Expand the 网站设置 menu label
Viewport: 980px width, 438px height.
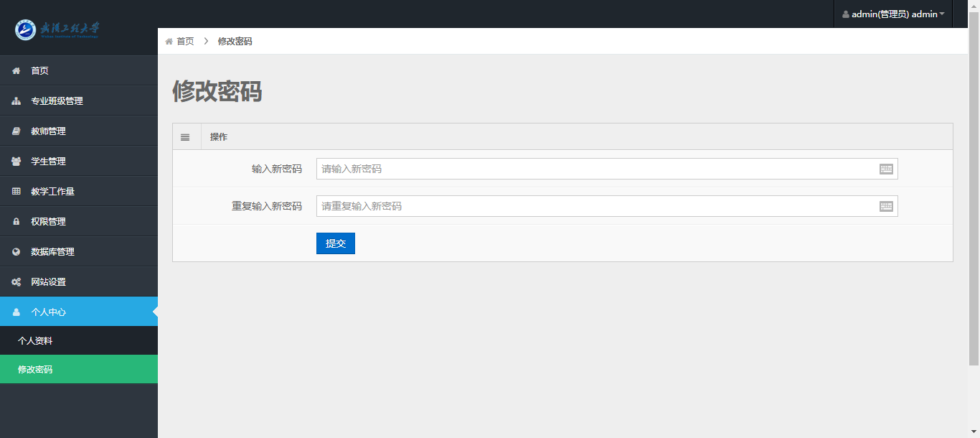pos(48,282)
